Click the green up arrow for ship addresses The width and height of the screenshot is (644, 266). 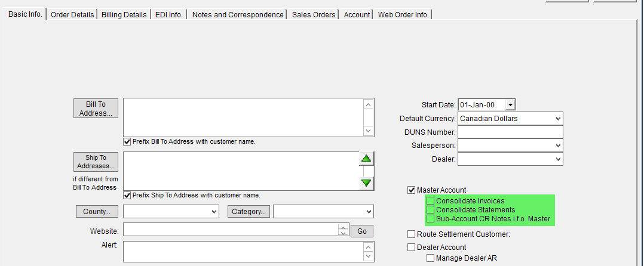click(366, 159)
